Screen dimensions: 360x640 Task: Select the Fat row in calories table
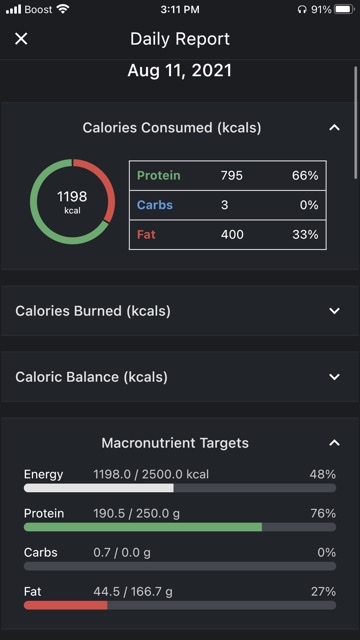[x=228, y=235]
